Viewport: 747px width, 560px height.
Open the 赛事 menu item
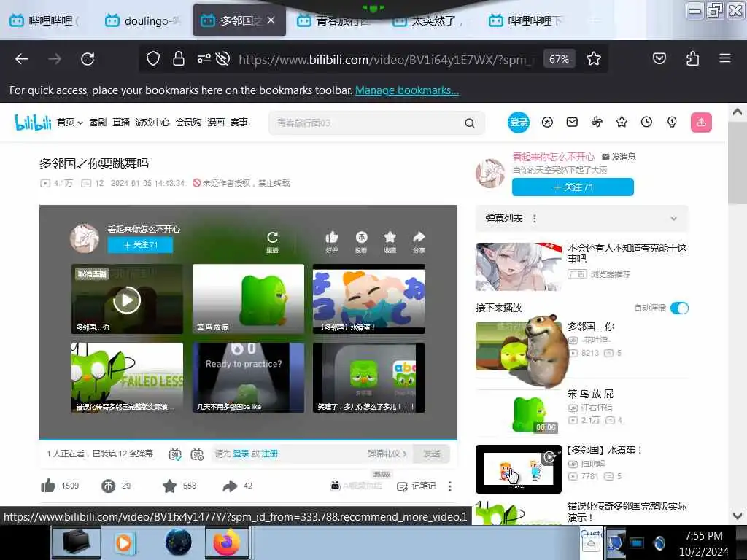click(x=239, y=122)
